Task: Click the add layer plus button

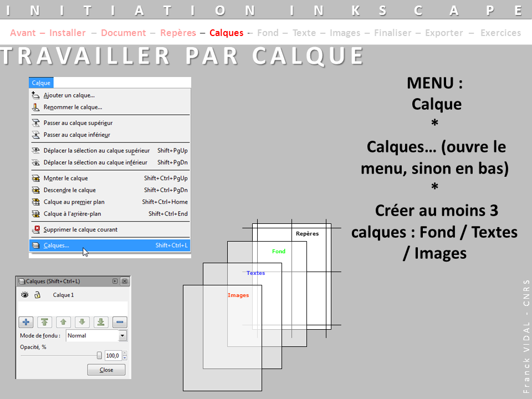Action: (26, 322)
